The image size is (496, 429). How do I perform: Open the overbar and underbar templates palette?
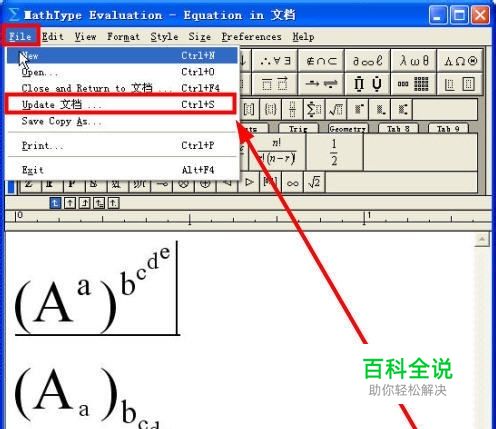pos(275,84)
